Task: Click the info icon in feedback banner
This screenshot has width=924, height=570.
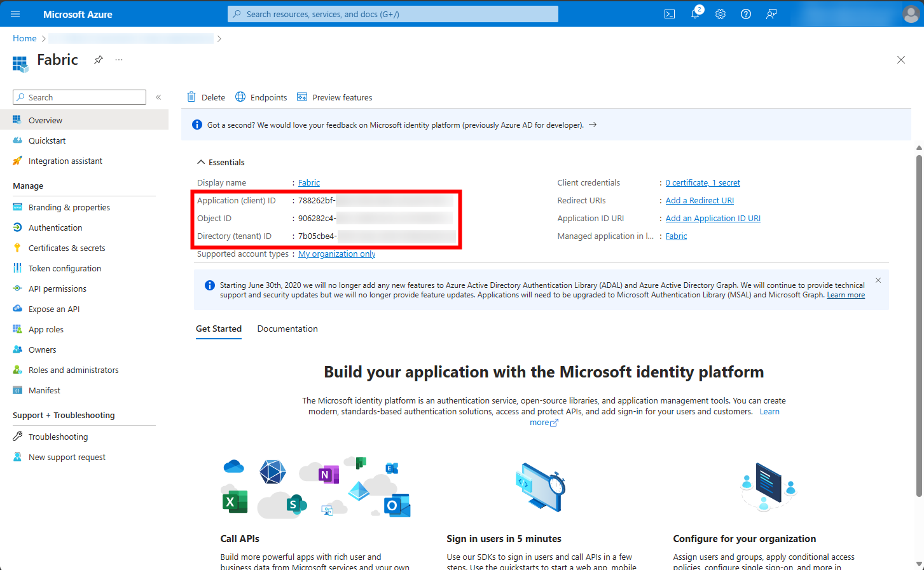Action: 197,125
